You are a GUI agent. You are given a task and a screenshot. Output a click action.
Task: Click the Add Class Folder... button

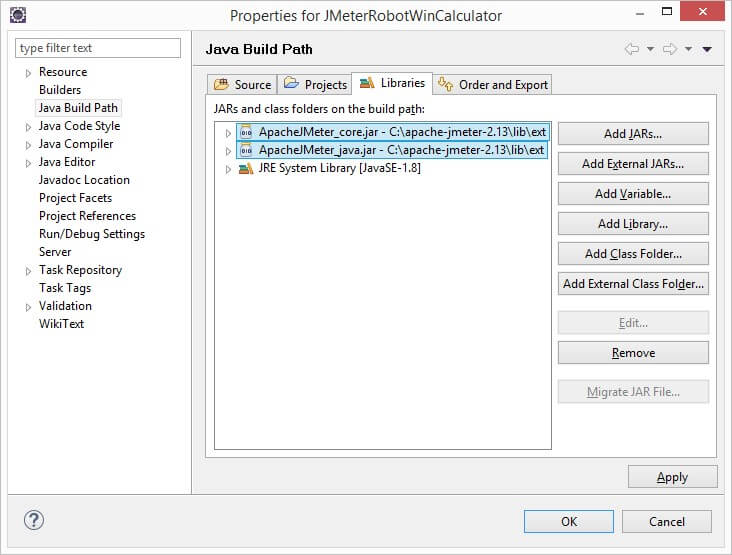coord(633,254)
